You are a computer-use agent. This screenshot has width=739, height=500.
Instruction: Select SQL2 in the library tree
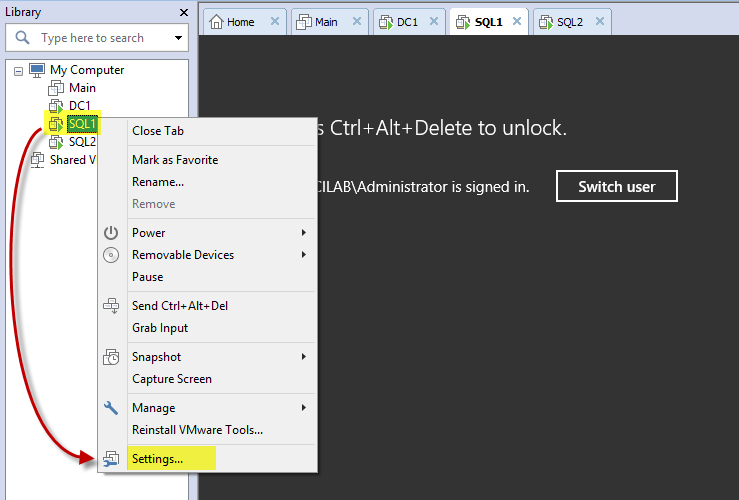click(82, 142)
